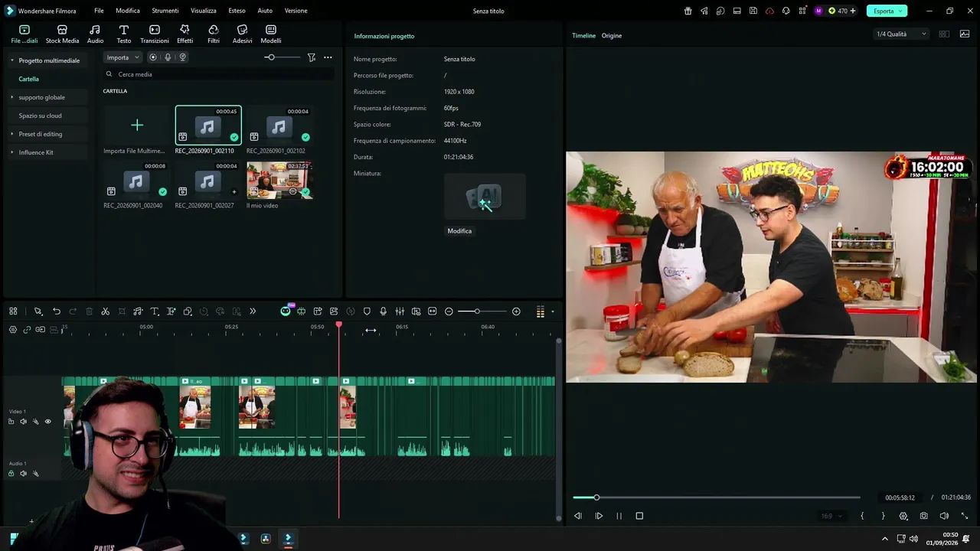Click the preview playback progress bar
This screenshot has width=980, height=551.
pyautogui.click(x=717, y=497)
